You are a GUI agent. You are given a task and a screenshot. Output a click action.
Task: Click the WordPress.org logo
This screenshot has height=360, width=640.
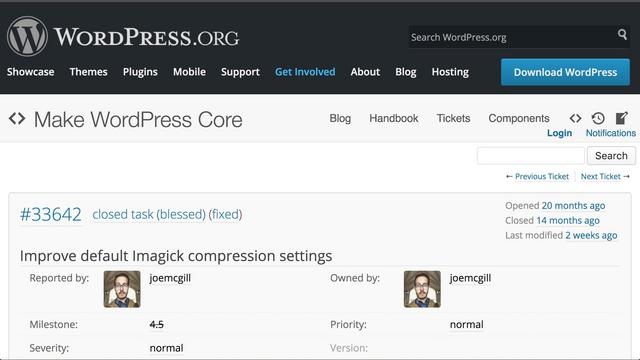pyautogui.click(x=123, y=37)
